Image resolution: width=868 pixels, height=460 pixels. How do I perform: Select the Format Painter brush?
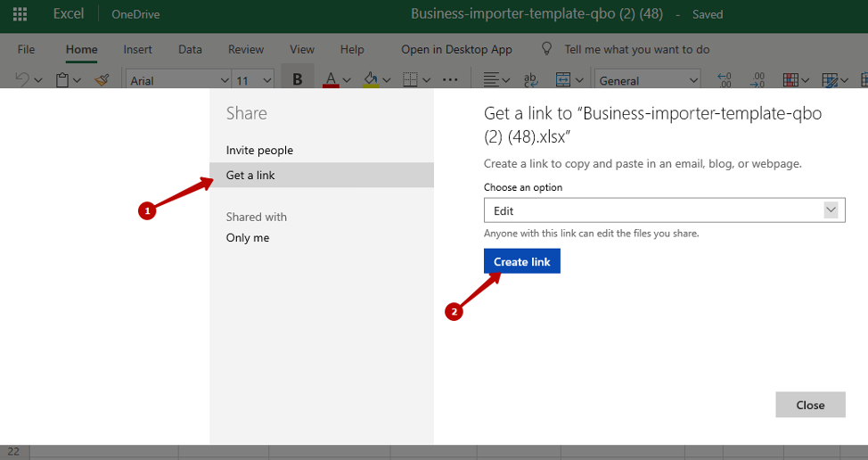102,80
